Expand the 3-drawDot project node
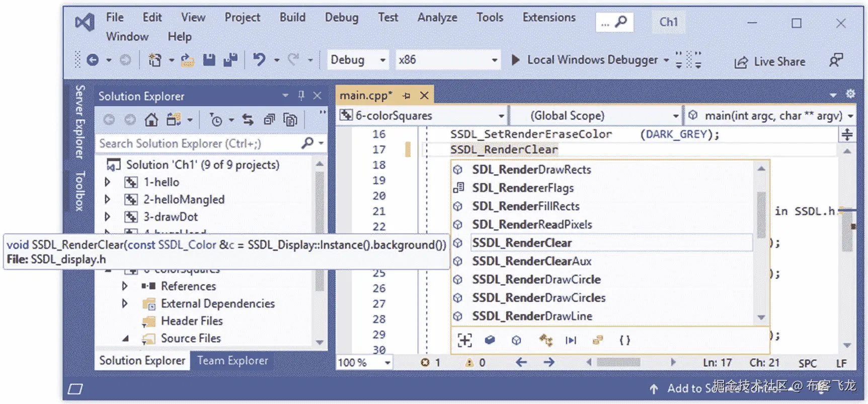Screen dimensions: 868x404 click(x=107, y=217)
